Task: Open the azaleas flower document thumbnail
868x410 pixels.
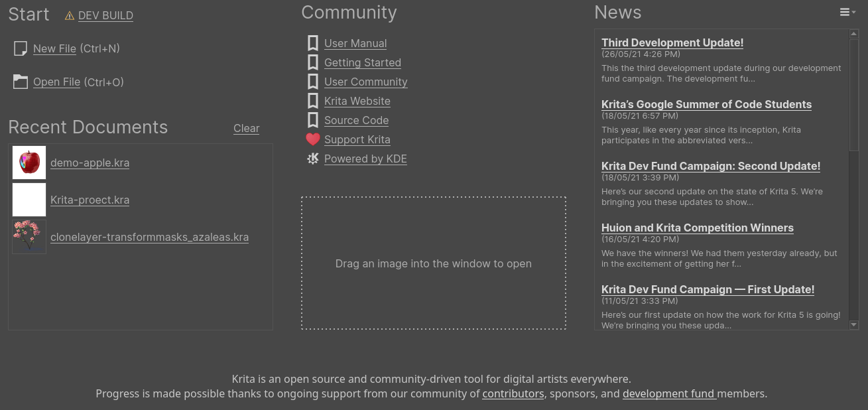Action: click(x=29, y=237)
